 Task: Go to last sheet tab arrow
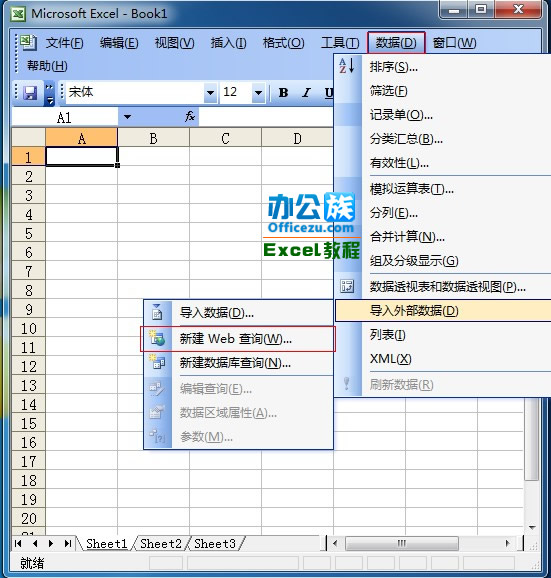67,543
